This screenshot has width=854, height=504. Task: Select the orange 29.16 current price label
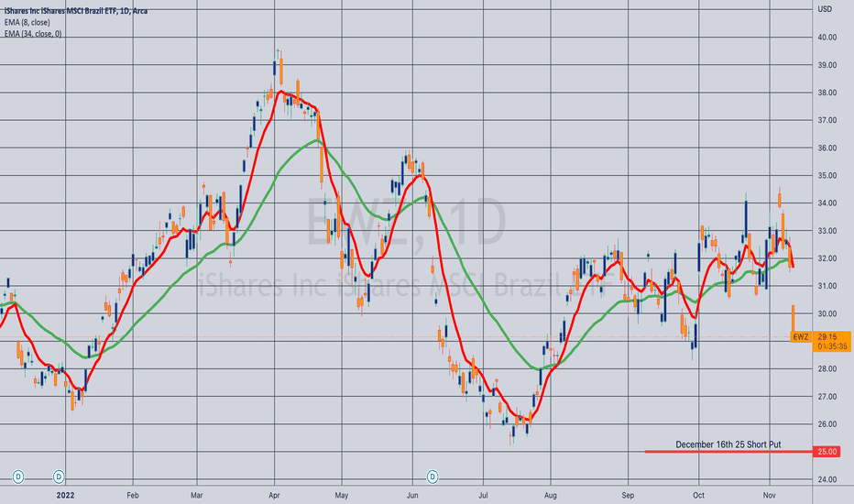click(x=827, y=336)
